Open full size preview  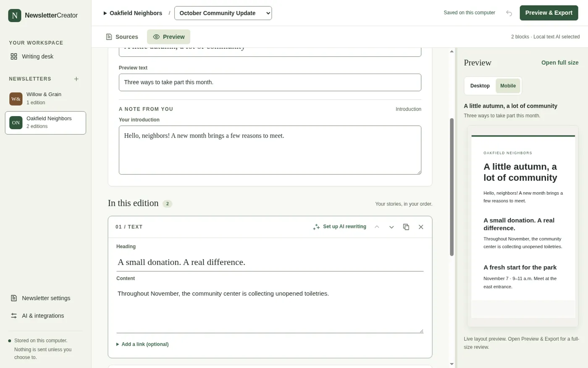click(559, 63)
